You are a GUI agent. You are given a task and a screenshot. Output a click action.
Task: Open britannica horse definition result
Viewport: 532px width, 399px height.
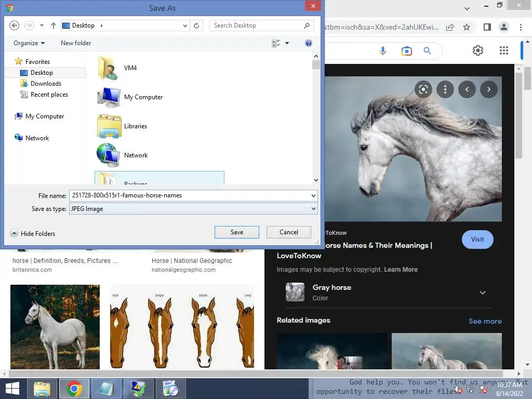pos(65,261)
